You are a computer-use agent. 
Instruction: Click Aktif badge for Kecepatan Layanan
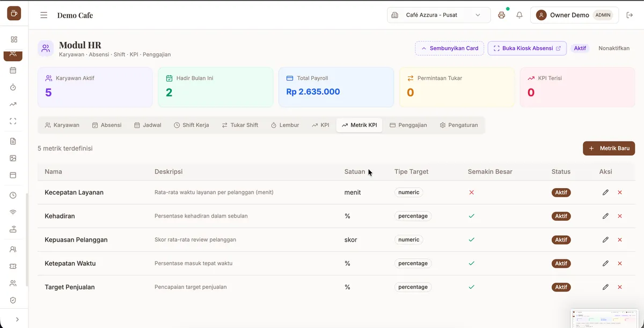[561, 192]
